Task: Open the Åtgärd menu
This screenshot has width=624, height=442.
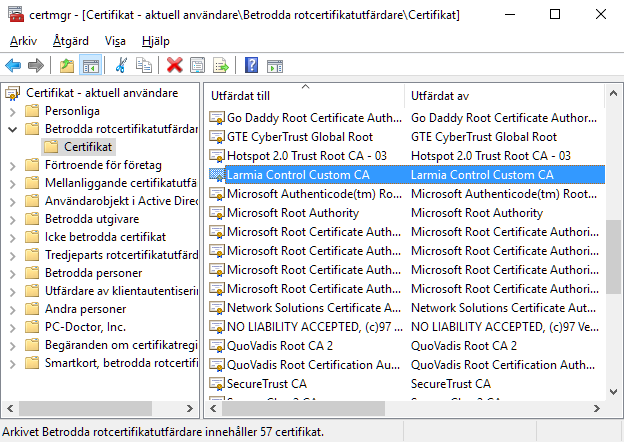Action: [x=69, y=41]
